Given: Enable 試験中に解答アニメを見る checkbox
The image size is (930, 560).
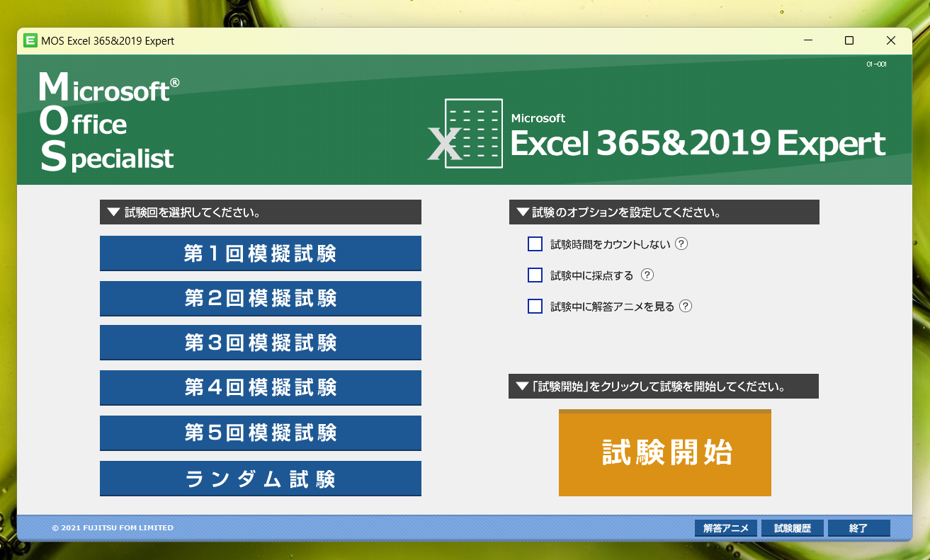Looking at the screenshot, I should [x=535, y=306].
